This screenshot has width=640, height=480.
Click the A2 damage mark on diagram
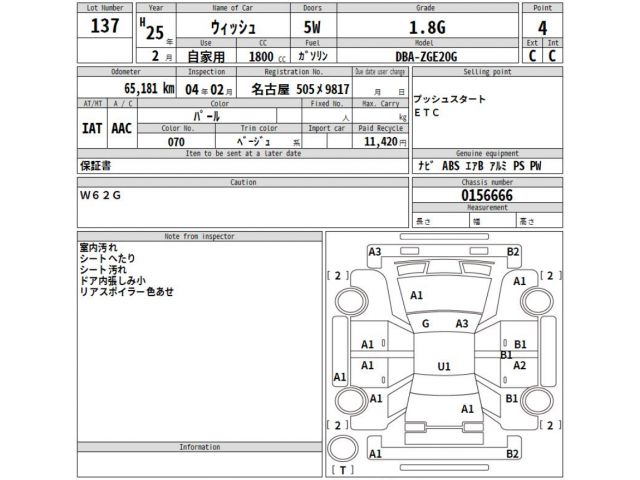pos(520,365)
